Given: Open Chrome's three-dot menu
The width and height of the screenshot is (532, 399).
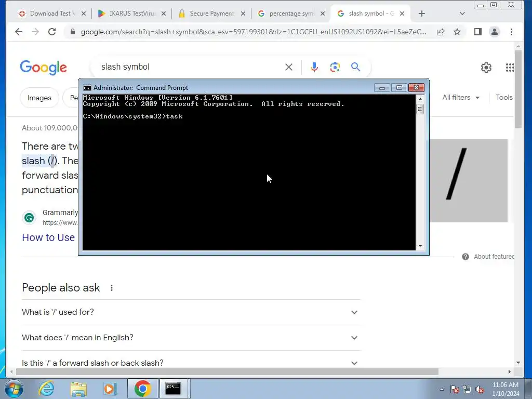Looking at the screenshot, I should tap(511, 32).
